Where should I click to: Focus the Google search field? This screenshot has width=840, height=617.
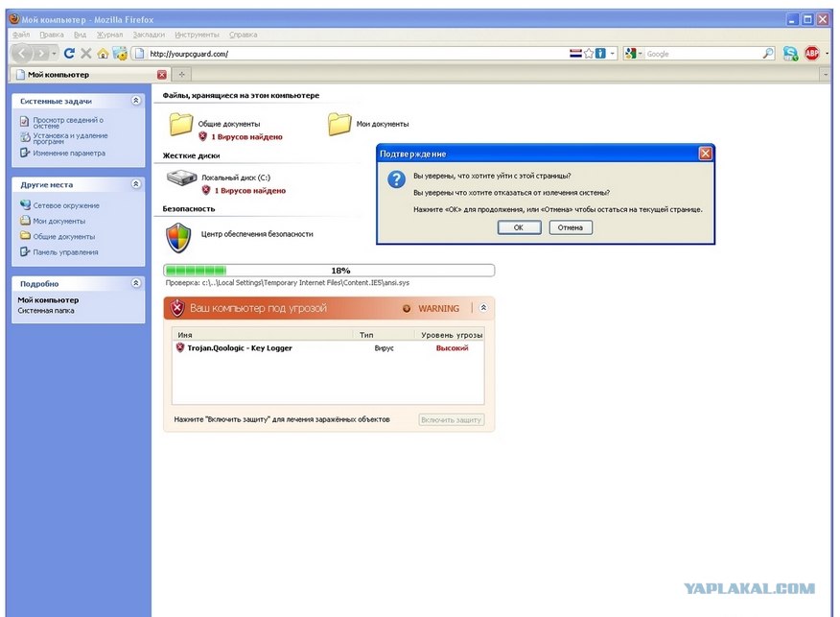point(702,54)
